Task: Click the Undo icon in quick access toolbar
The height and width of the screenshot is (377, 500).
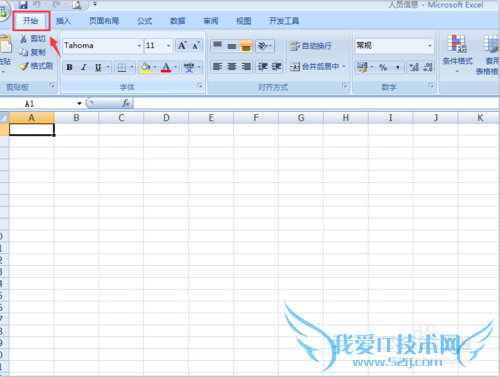Action: coord(37,4)
